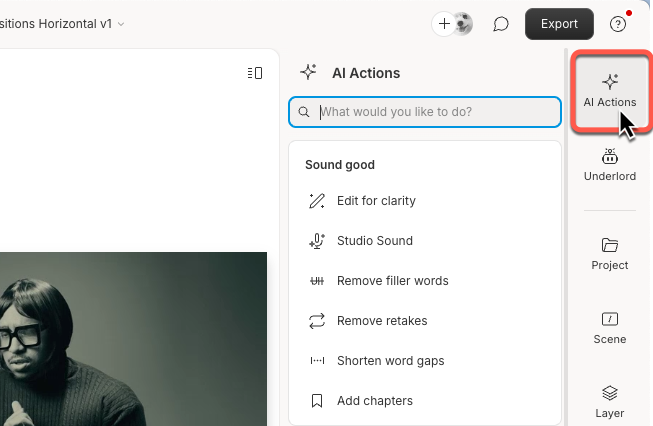Click the Remove filler words icon
The height and width of the screenshot is (426, 653).
(317, 281)
